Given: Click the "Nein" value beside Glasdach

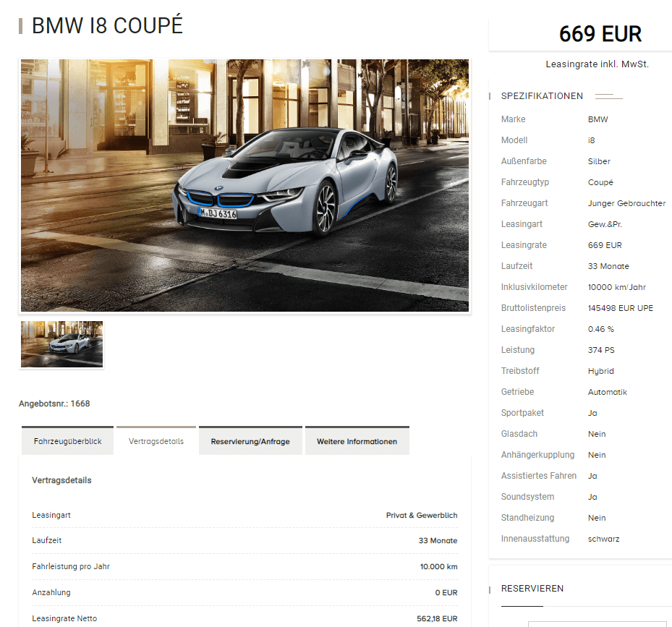Looking at the screenshot, I should [597, 434].
